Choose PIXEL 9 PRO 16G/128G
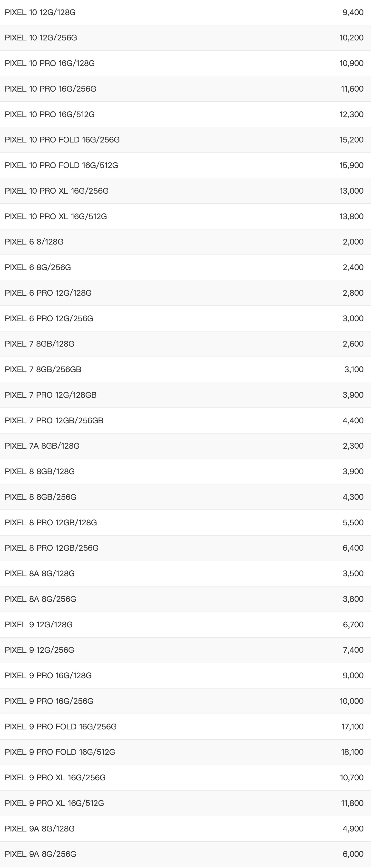Image resolution: width=371 pixels, height=868 pixels. click(x=48, y=676)
